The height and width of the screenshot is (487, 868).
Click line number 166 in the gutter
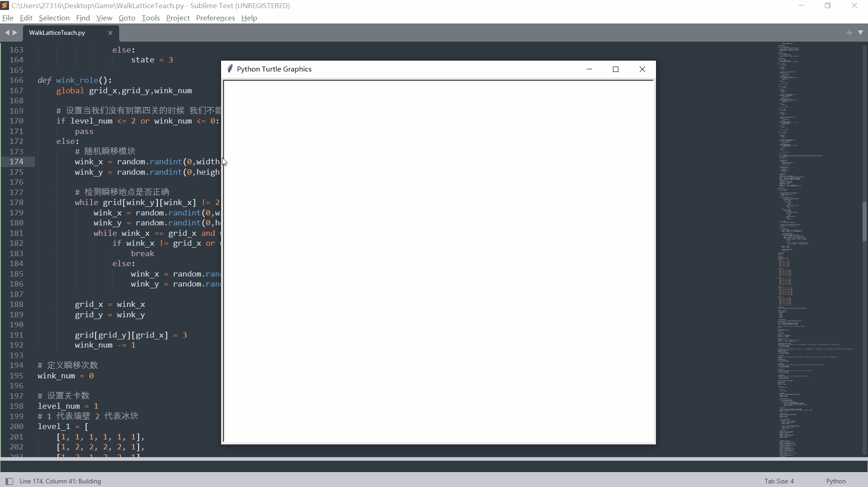pos(16,80)
